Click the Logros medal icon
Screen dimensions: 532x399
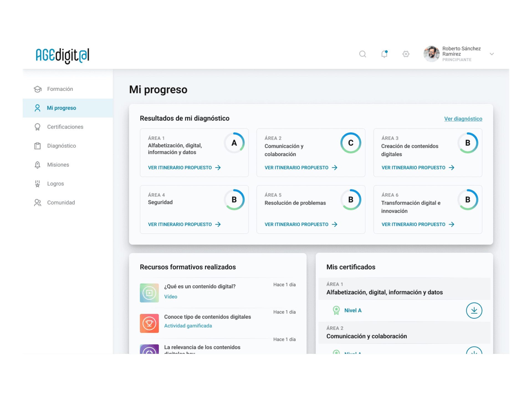pos(38,184)
